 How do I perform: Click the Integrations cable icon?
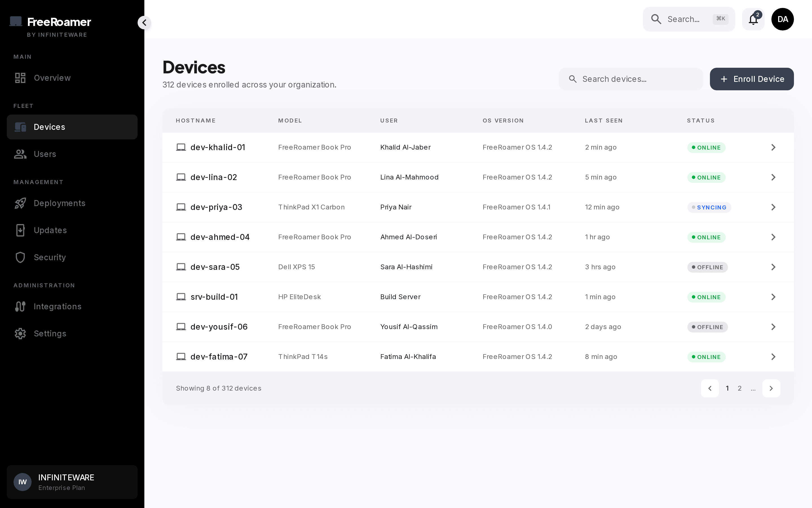click(20, 306)
